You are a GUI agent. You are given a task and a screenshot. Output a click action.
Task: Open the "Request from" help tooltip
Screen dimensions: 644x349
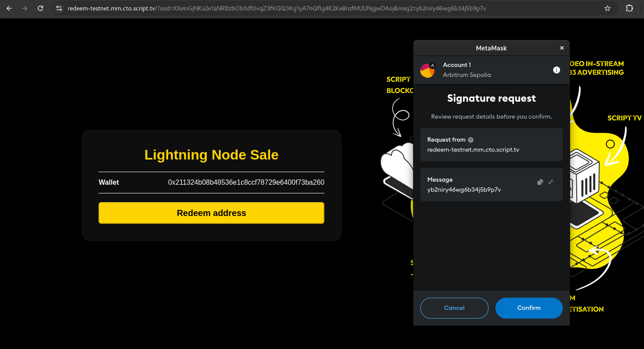[471, 140]
